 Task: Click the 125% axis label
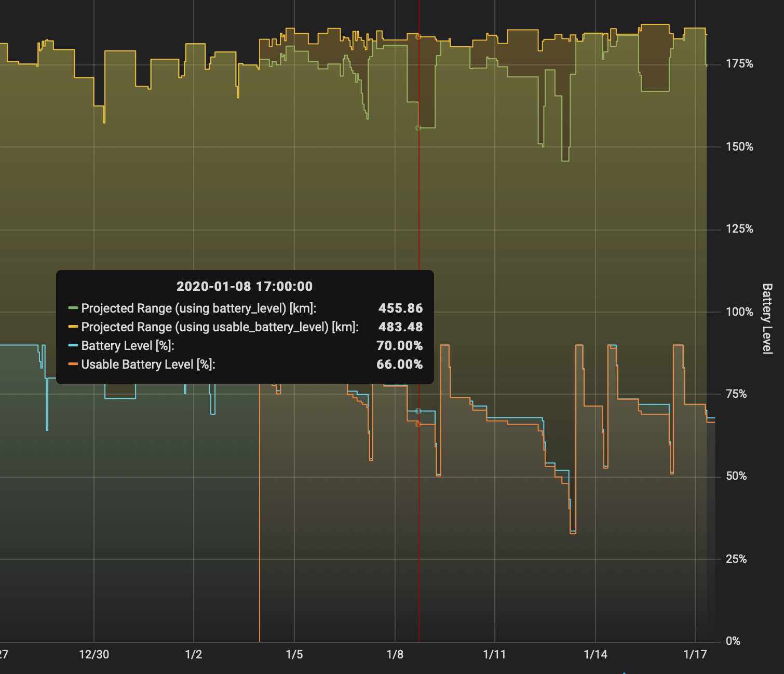tap(739, 229)
